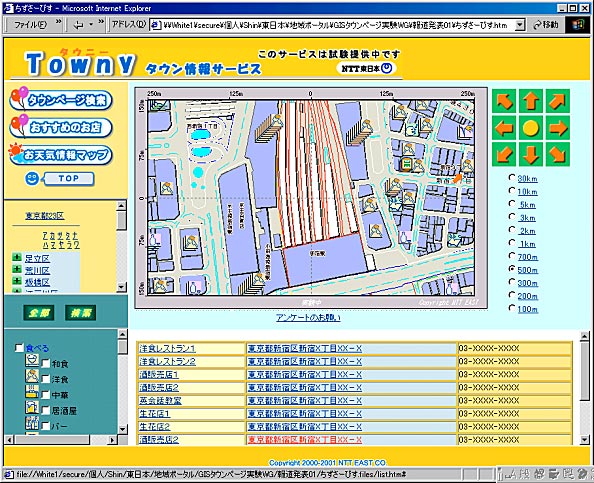Click the 洋食 category icon

[32, 376]
